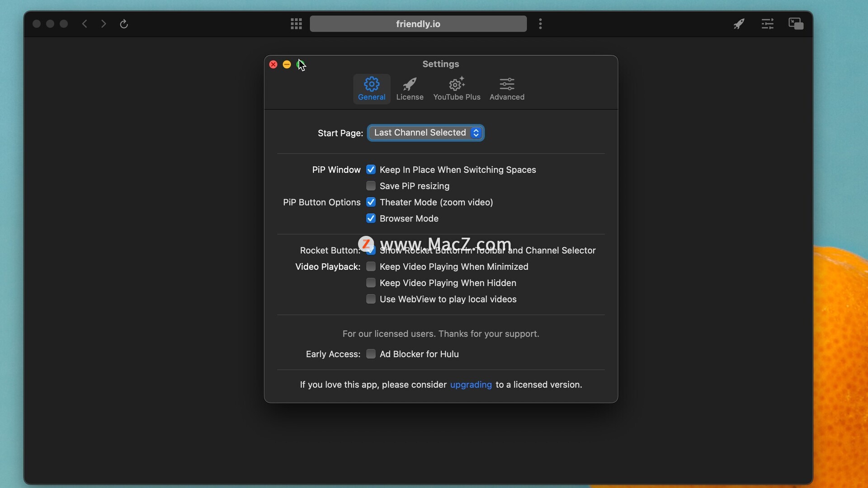
Task: Uncheck Keep In Place When Switching Spaces
Action: click(371, 169)
